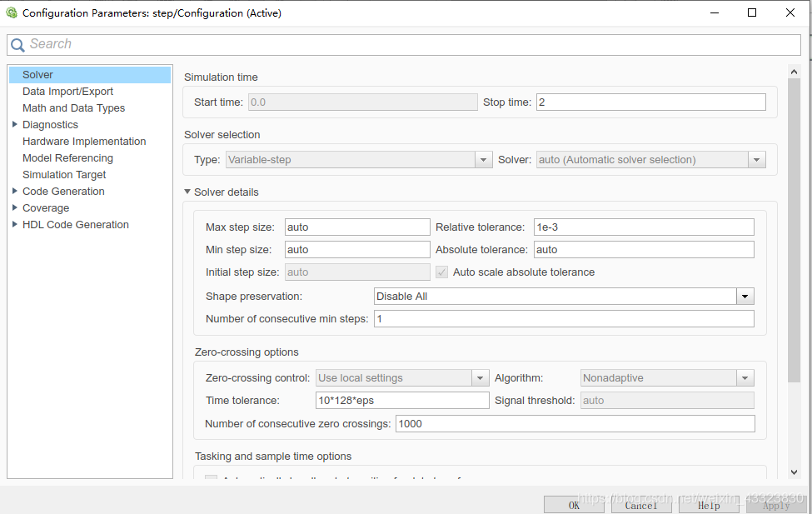Viewport: 812px width, 514px height.
Task: Open Data Import/Export pane
Action: pos(67,91)
